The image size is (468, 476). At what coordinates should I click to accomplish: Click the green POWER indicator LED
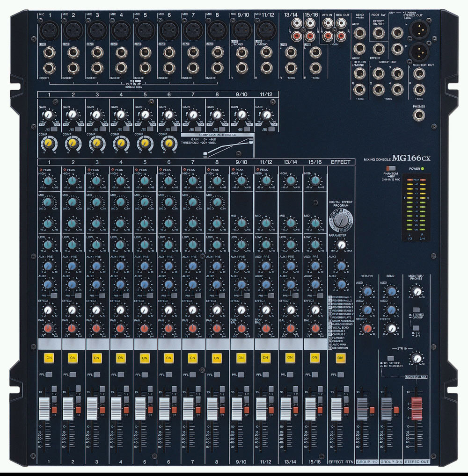tap(422, 168)
